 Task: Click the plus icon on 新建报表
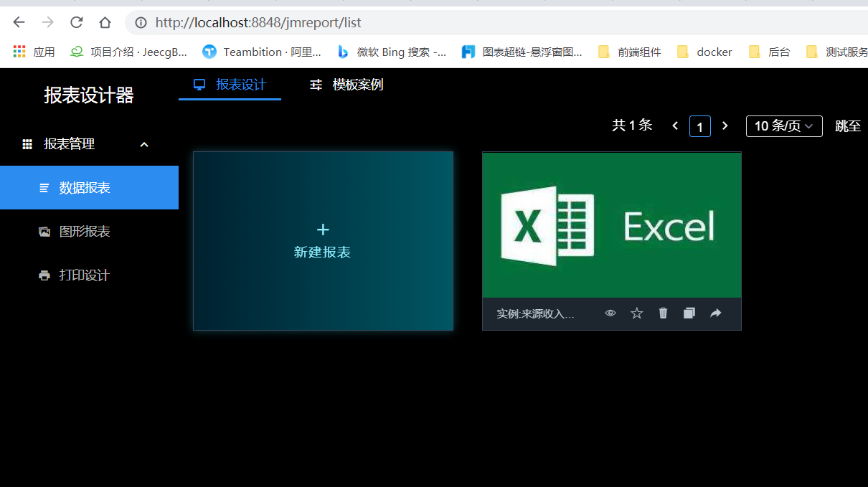(323, 230)
